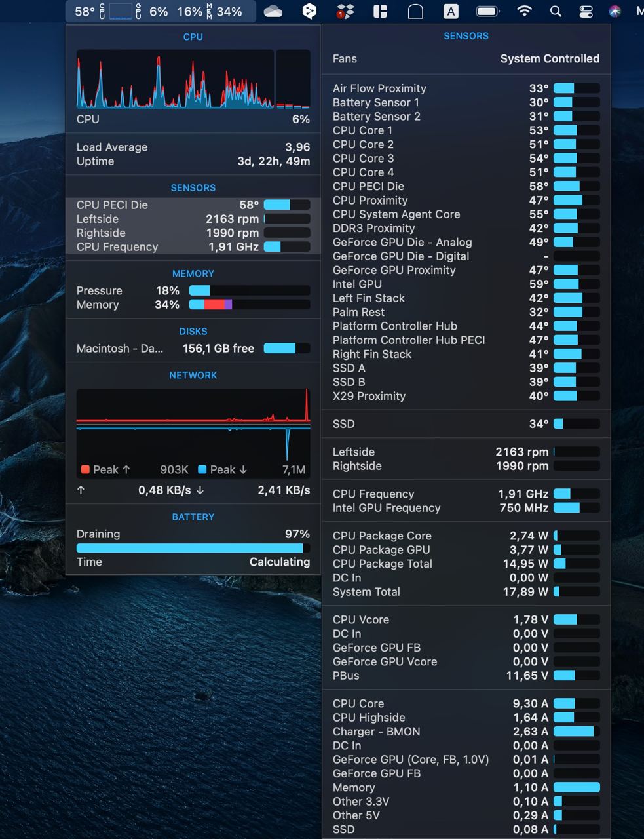Select the Load Average row

[193, 147]
